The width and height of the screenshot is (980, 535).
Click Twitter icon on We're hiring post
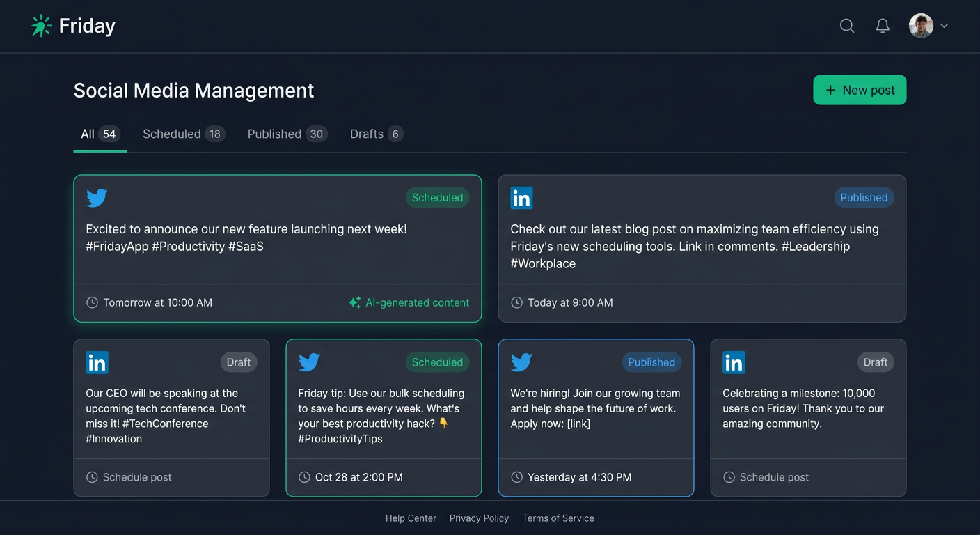(x=521, y=362)
